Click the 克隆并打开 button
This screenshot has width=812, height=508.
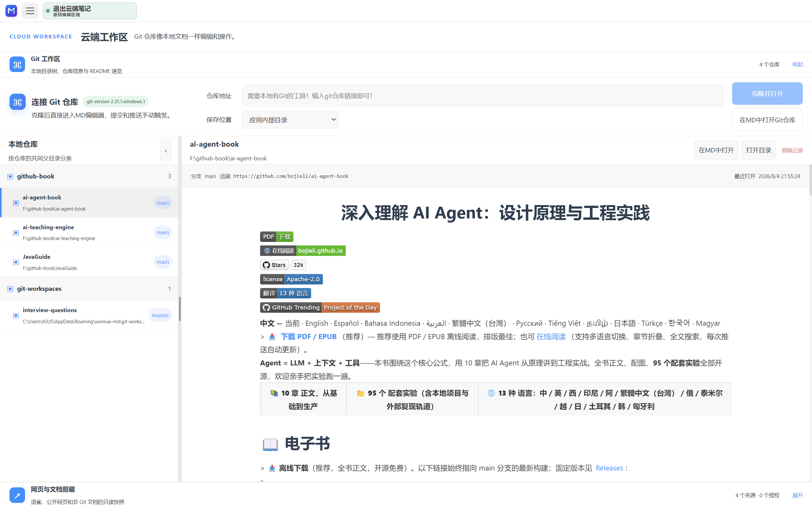pos(767,93)
